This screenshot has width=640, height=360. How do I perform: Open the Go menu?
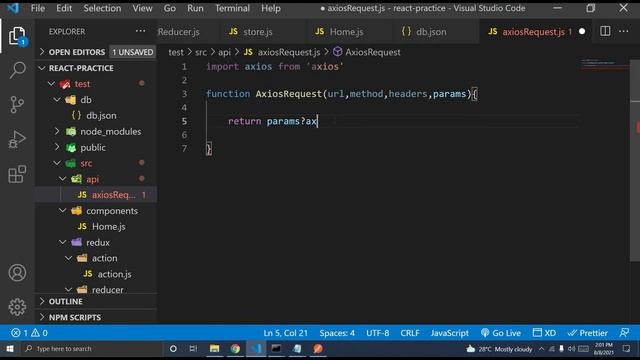coord(170,8)
